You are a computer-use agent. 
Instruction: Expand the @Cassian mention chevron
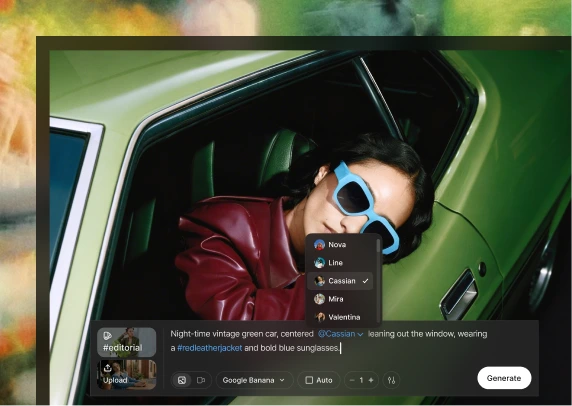pyautogui.click(x=360, y=334)
